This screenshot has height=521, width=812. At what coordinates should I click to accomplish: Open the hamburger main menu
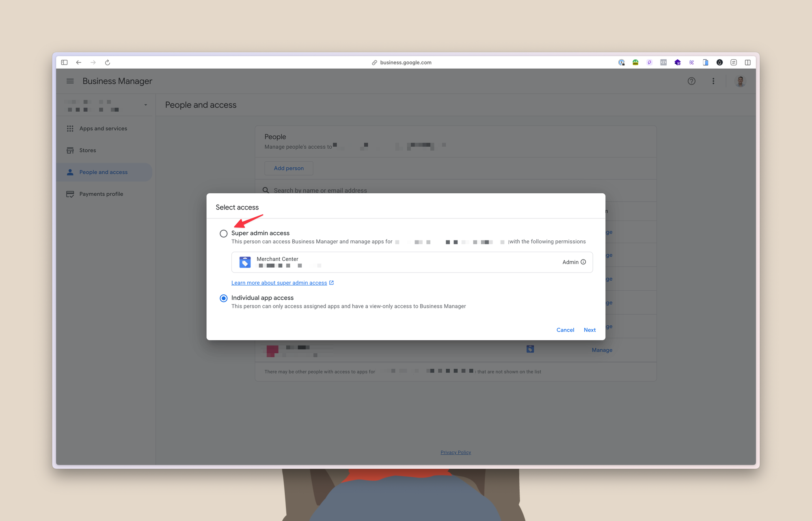[70, 81]
